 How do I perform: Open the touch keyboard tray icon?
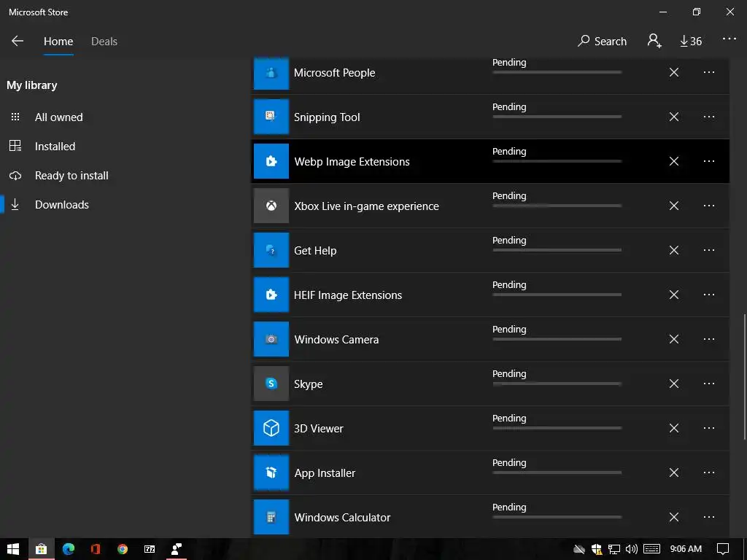click(651, 549)
